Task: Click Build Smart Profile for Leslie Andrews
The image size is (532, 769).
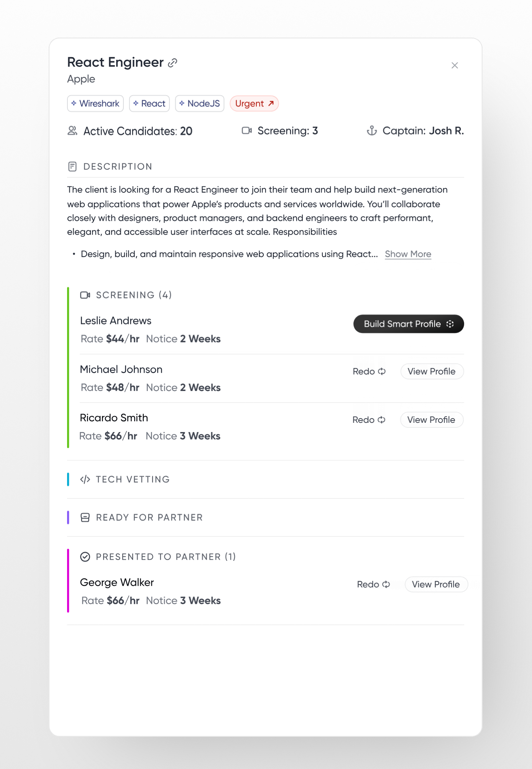Action: [x=408, y=324]
